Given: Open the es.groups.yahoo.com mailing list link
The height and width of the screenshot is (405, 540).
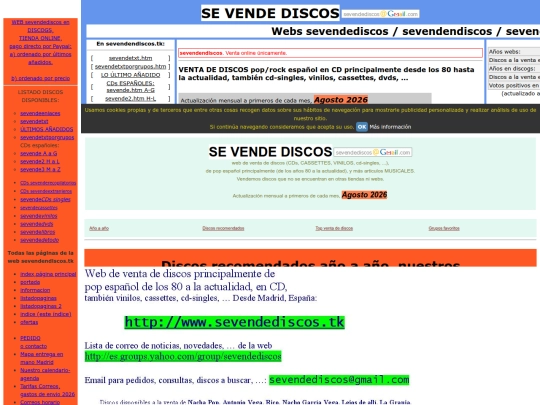Looking at the screenshot, I should (183, 356).
